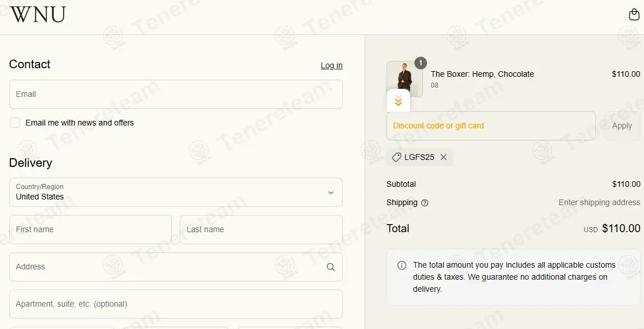Click the address search magnifier icon
Viewport: 644px width, 329px height.
[331, 267]
